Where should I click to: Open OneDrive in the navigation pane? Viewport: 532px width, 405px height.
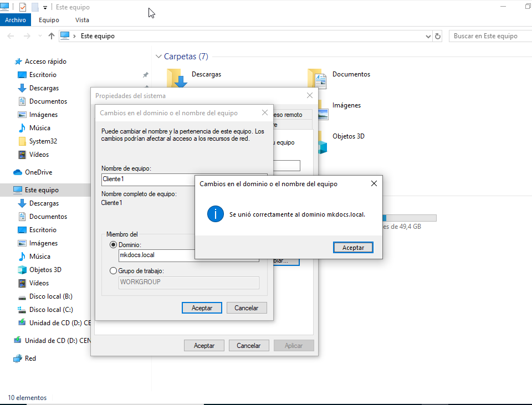pos(38,172)
